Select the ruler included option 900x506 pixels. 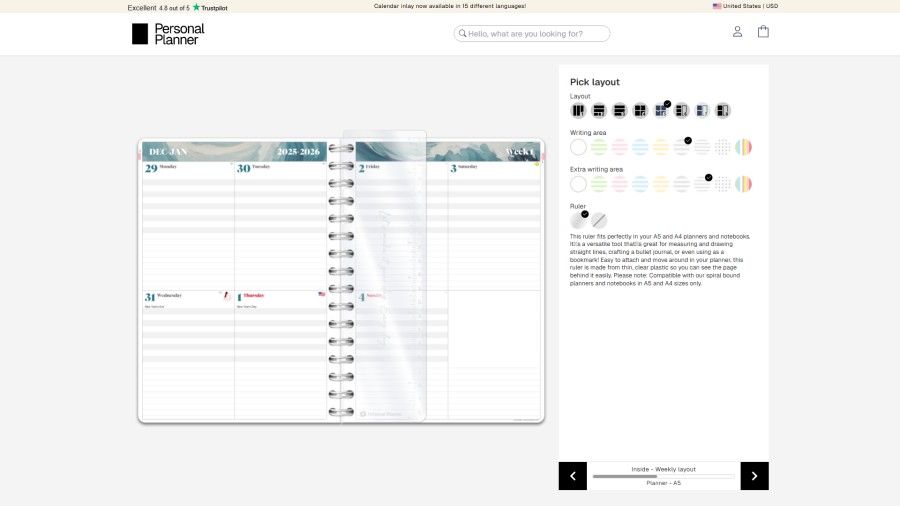[578, 221]
